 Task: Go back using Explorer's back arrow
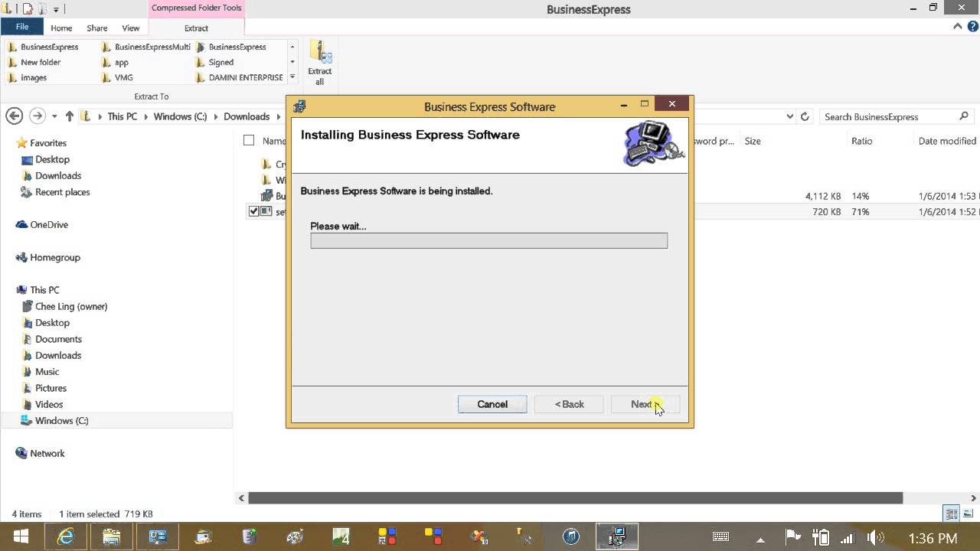pos(14,116)
